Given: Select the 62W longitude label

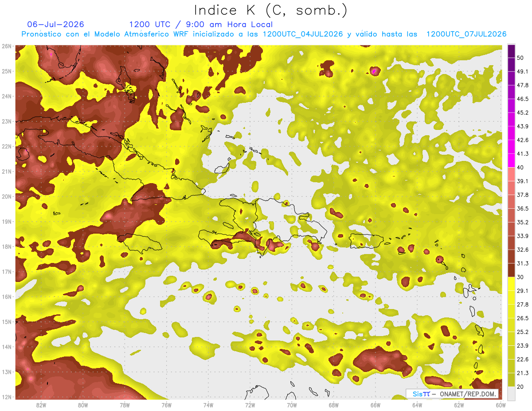Looking at the screenshot, I should pyautogui.click(x=459, y=405).
